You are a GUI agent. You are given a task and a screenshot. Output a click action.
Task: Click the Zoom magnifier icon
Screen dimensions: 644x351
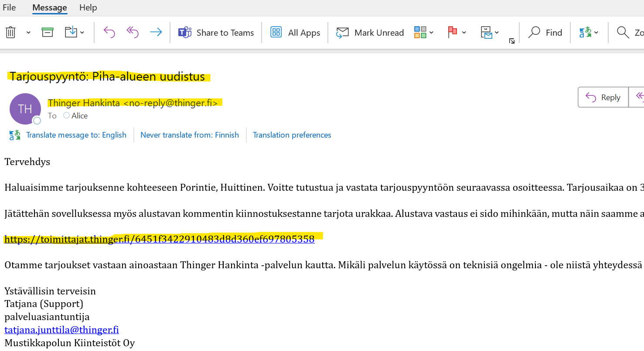tap(623, 32)
